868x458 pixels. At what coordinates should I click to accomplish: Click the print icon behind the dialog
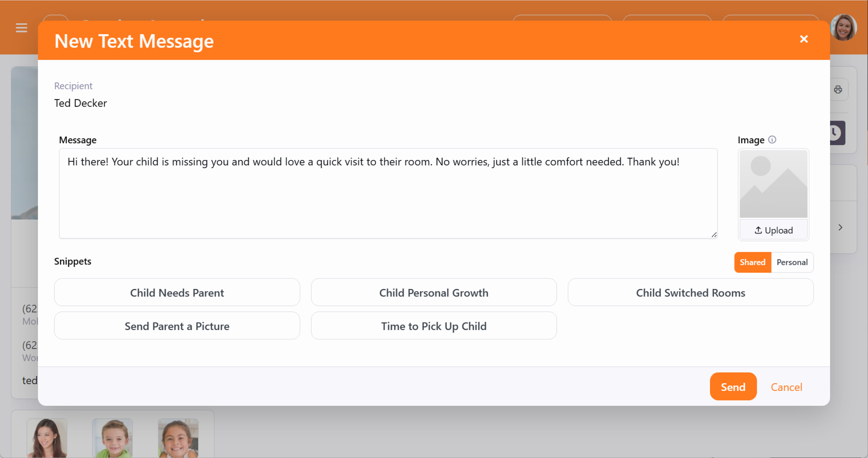838,89
